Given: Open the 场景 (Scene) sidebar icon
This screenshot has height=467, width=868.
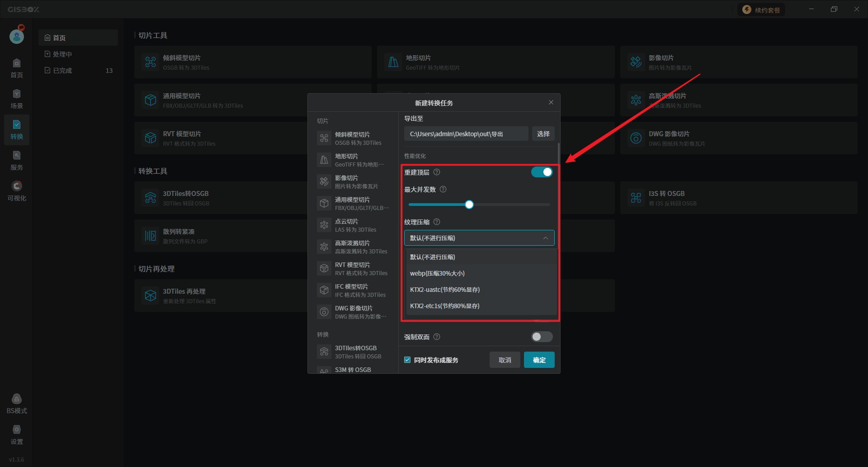Looking at the screenshot, I should [x=17, y=99].
